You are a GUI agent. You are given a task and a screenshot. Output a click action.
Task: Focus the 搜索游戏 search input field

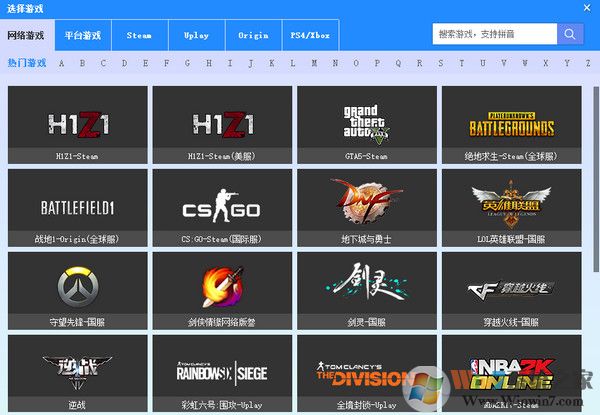[x=495, y=34]
